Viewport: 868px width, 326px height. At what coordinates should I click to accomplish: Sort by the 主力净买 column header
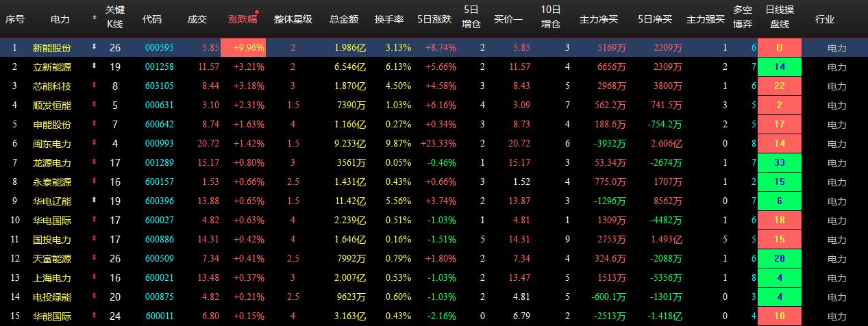599,19
